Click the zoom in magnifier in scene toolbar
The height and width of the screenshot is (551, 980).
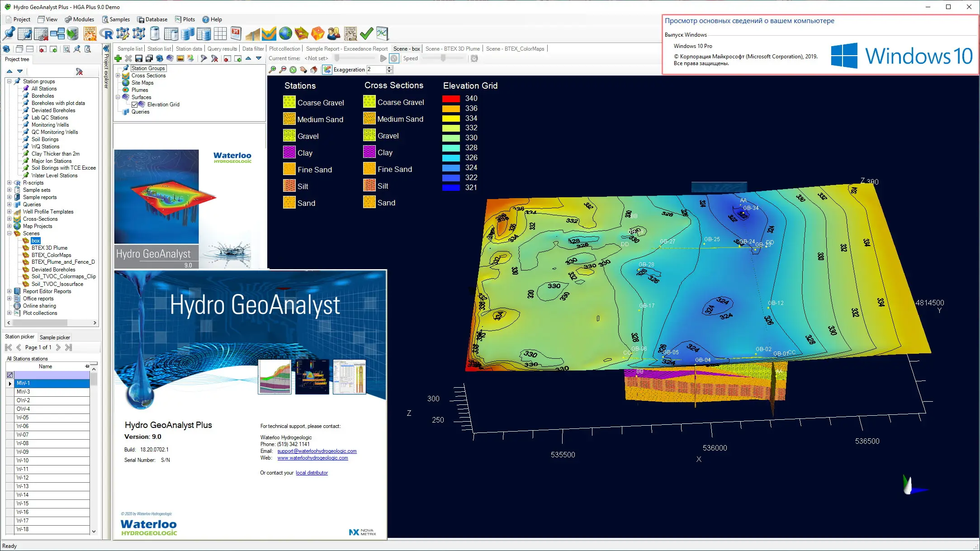tap(272, 70)
